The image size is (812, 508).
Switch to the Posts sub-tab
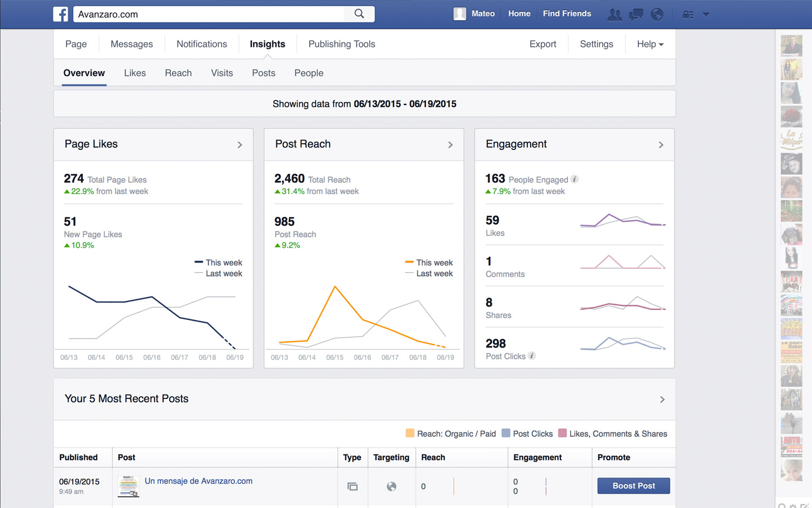point(263,73)
